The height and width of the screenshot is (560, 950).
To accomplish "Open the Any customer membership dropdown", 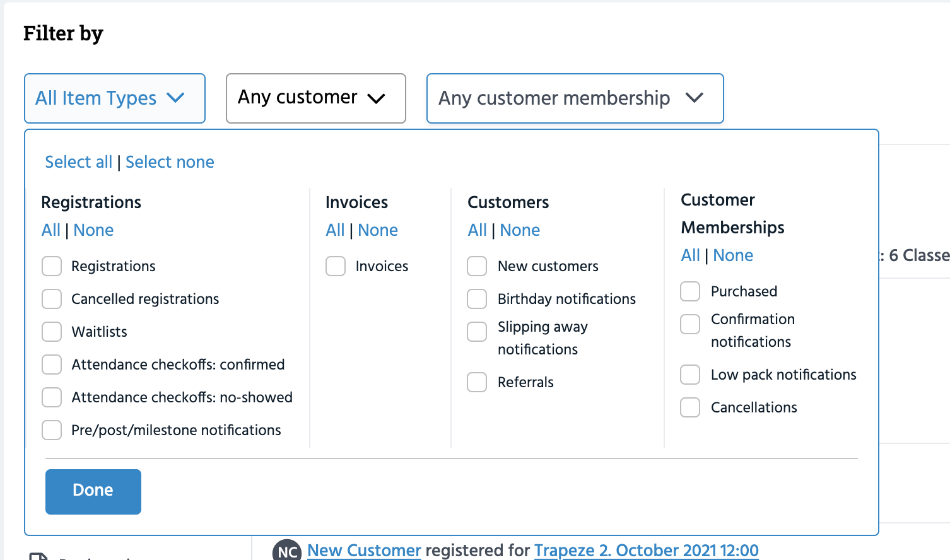I will tap(575, 98).
